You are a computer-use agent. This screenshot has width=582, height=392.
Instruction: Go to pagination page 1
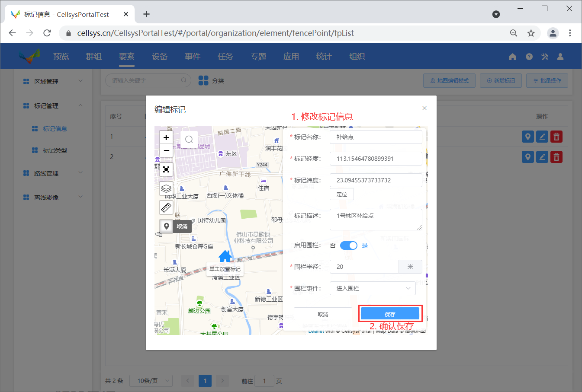(205, 381)
